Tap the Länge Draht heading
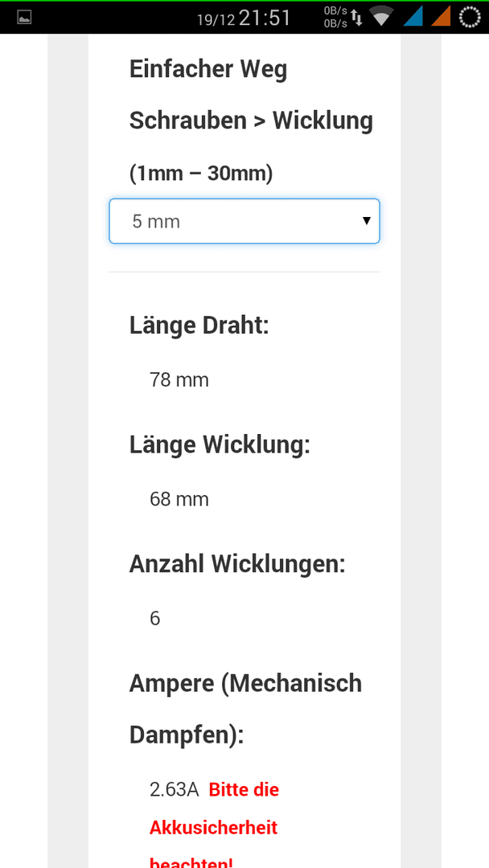 point(199,325)
